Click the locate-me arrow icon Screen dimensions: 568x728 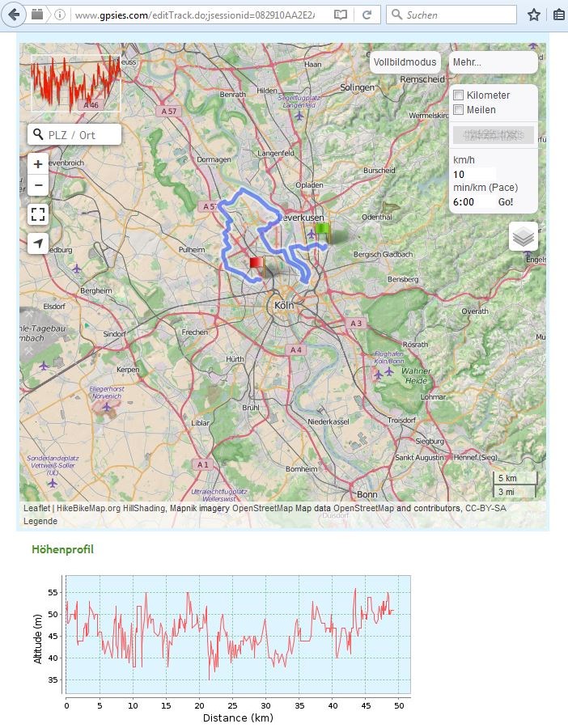point(38,243)
